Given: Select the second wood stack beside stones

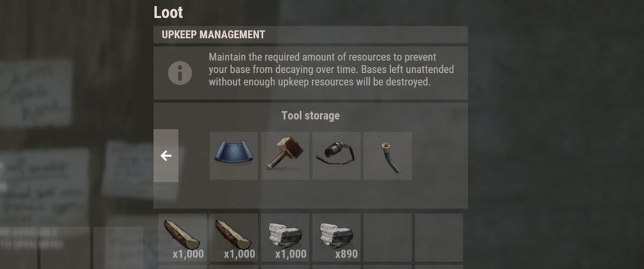Looking at the screenshot, I should click(x=234, y=237).
